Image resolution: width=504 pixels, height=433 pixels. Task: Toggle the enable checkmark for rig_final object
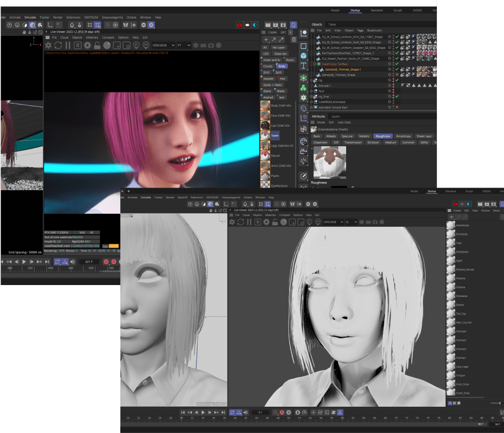[397, 96]
